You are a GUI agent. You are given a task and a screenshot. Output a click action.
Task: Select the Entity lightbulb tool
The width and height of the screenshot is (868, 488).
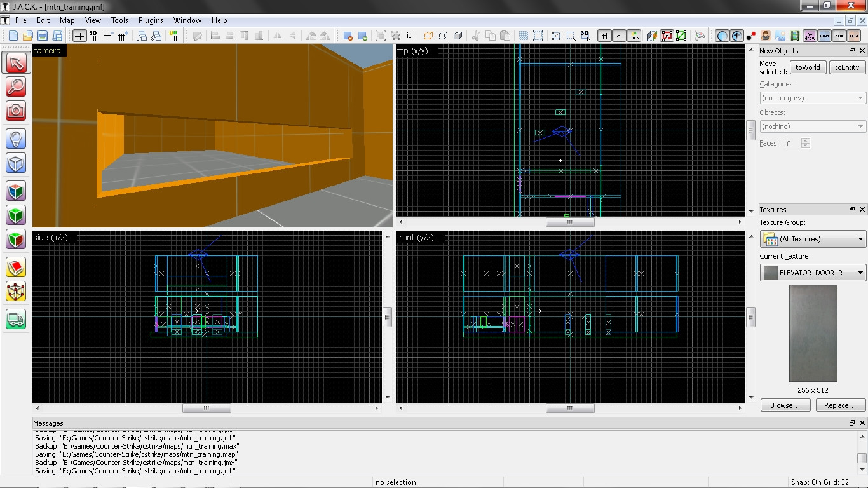[16, 138]
